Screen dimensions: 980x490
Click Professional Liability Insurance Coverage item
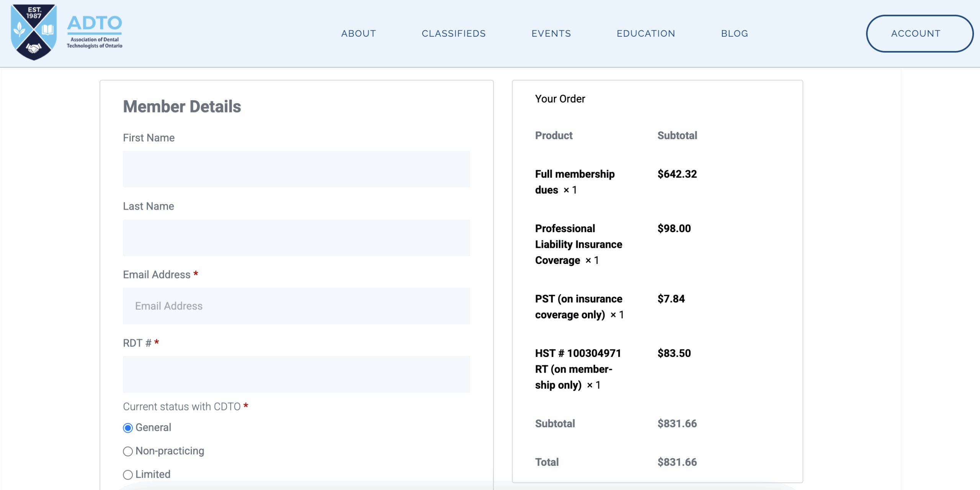coord(578,244)
